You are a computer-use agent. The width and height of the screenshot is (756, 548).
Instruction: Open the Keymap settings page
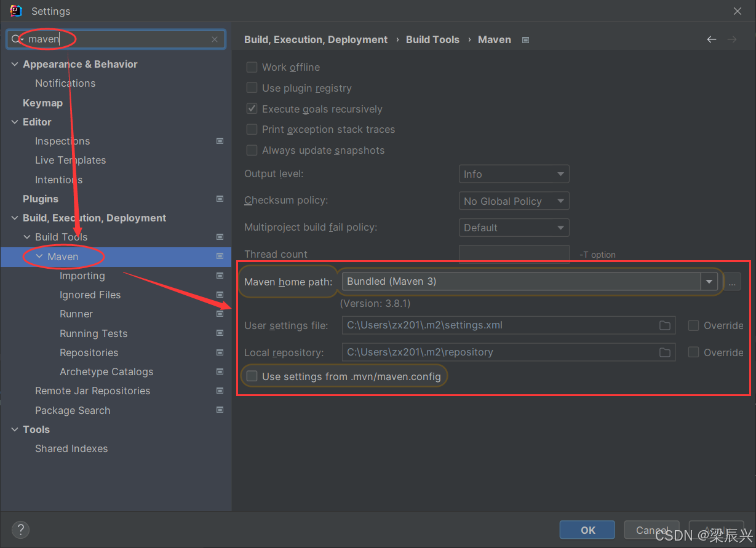pyautogui.click(x=42, y=103)
